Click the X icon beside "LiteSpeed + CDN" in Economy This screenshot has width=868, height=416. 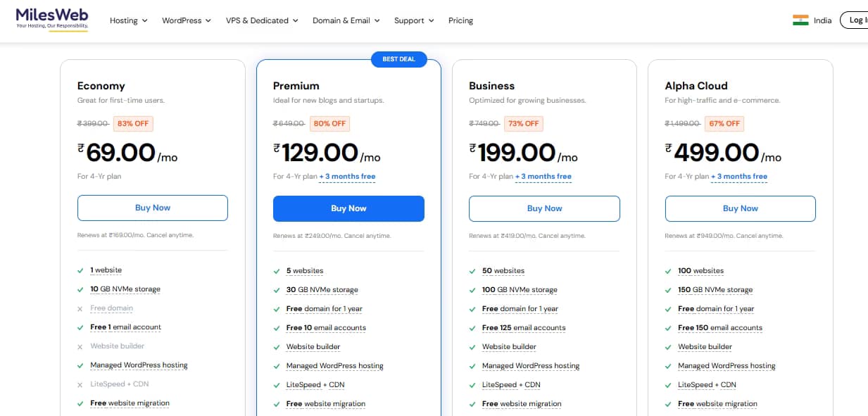point(81,384)
